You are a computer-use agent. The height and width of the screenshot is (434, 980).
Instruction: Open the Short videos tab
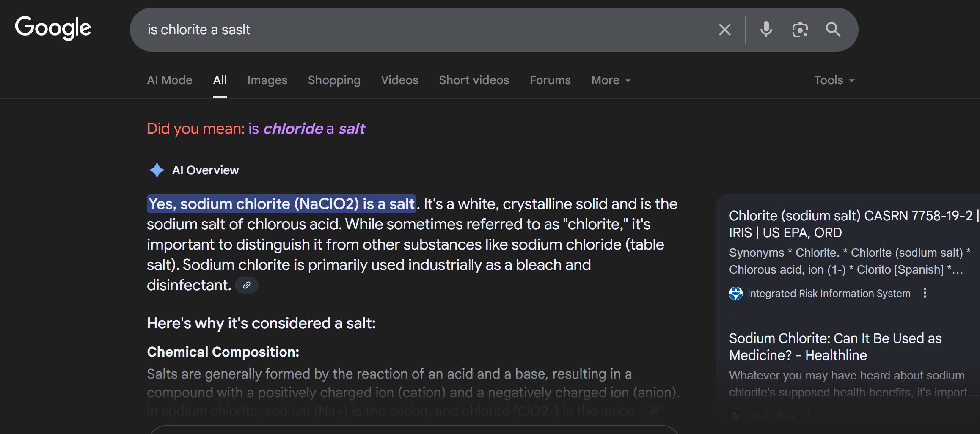click(474, 80)
